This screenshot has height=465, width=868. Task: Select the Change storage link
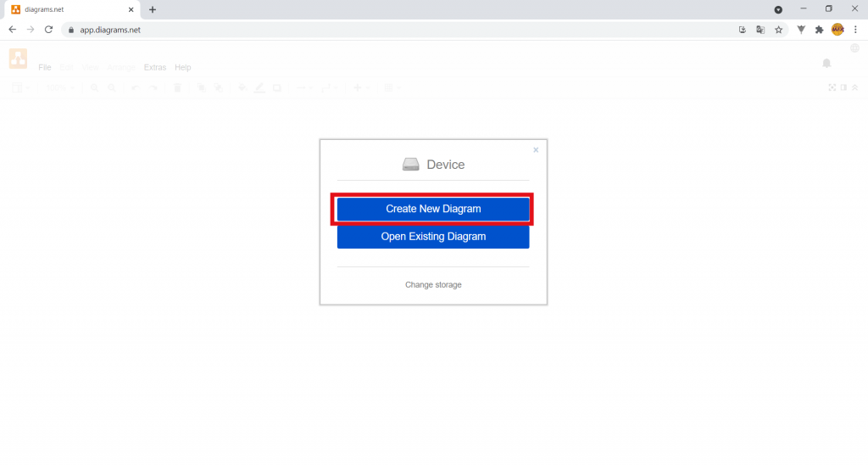(x=433, y=285)
